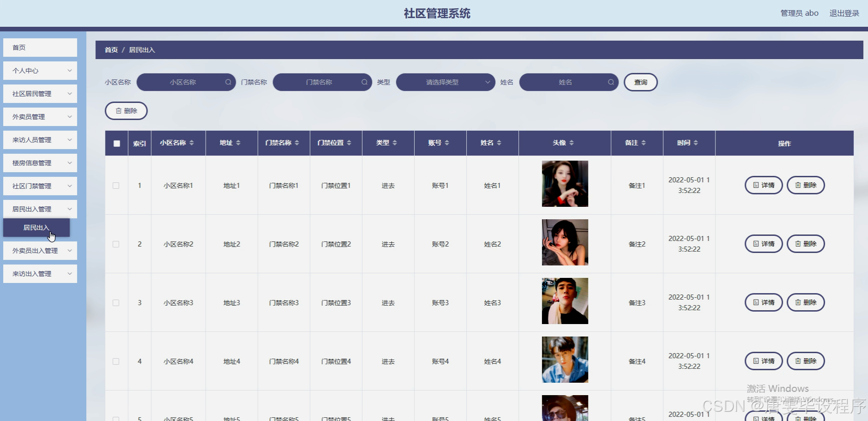Focus the 小区名称 search input

coord(186,82)
